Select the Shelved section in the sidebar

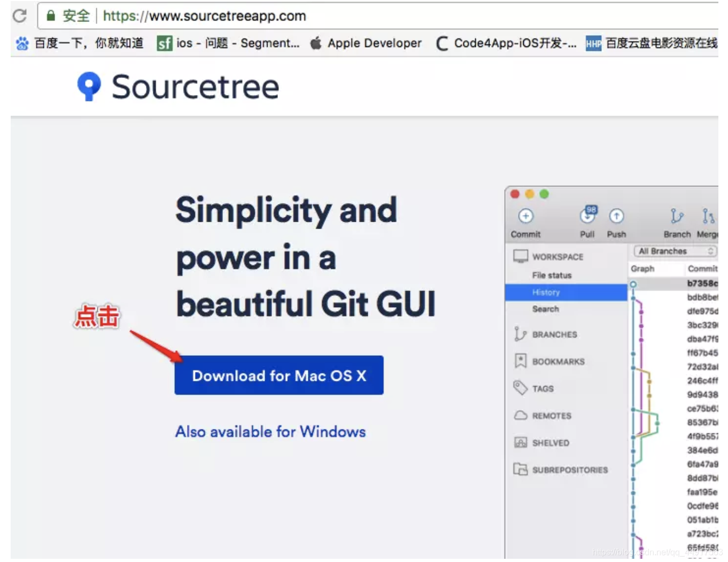tap(549, 442)
